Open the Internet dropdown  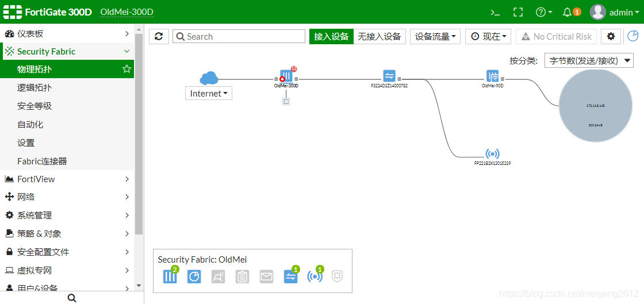point(209,94)
